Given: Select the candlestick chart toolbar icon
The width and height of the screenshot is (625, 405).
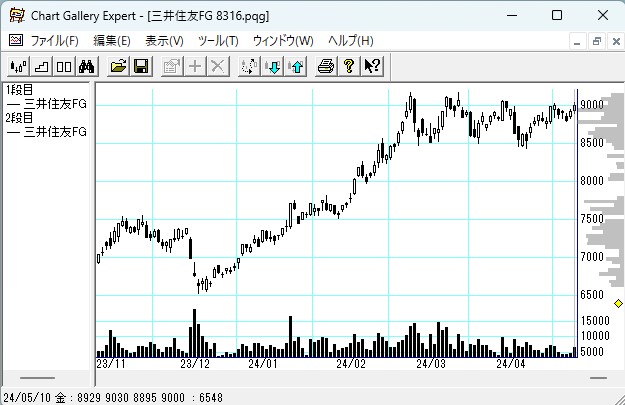Looking at the screenshot, I should point(18,66).
